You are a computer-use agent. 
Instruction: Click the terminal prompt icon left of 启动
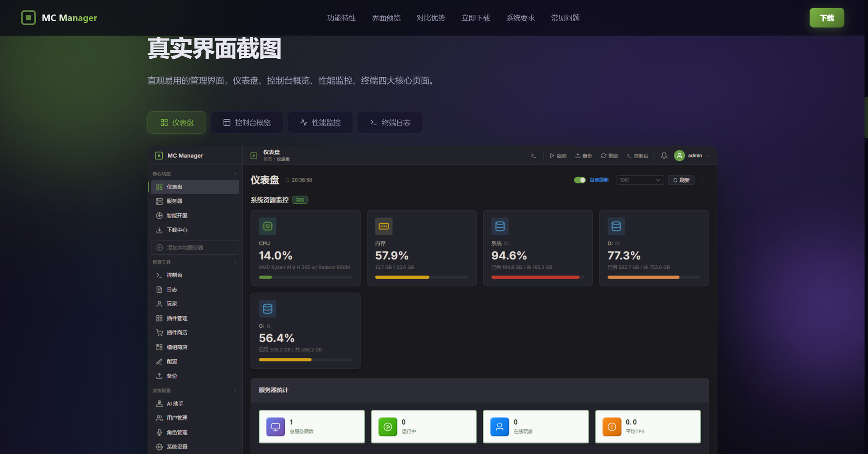(x=533, y=156)
